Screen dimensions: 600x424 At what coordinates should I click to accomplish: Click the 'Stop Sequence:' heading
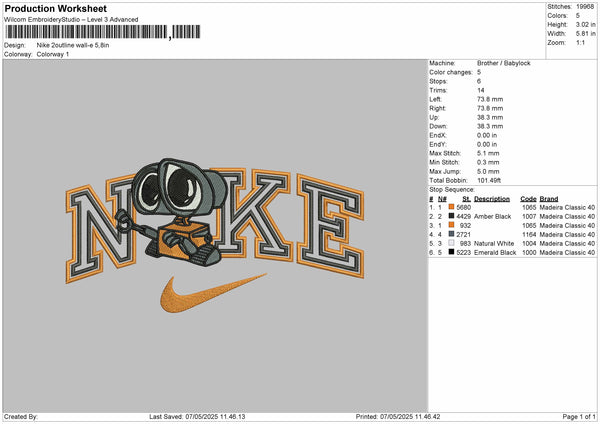452,190
